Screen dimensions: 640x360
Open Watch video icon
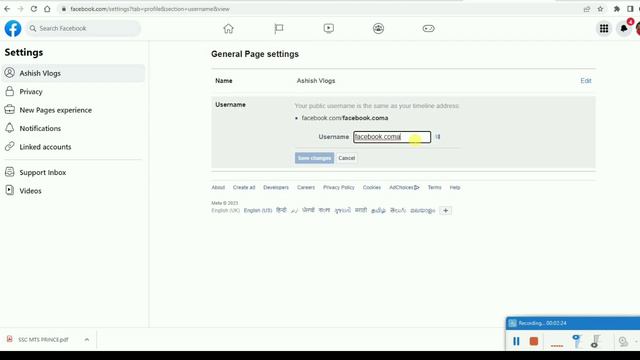click(329, 29)
